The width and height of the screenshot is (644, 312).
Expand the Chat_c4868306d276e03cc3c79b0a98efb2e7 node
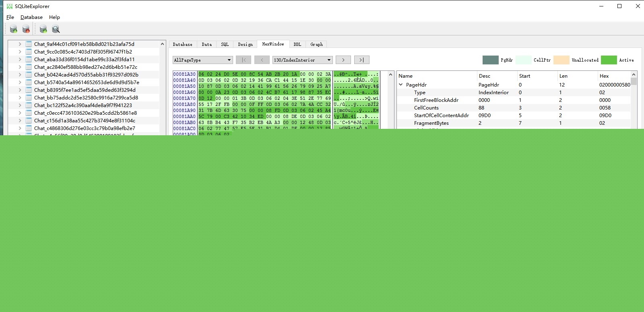(x=20, y=128)
